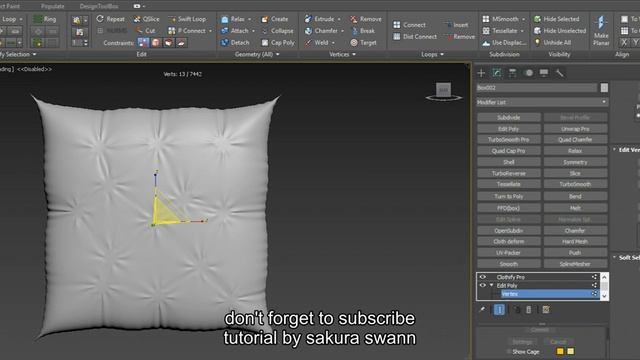The image size is (640, 360).
Task: Click the Connect loops tool
Action: click(409, 25)
